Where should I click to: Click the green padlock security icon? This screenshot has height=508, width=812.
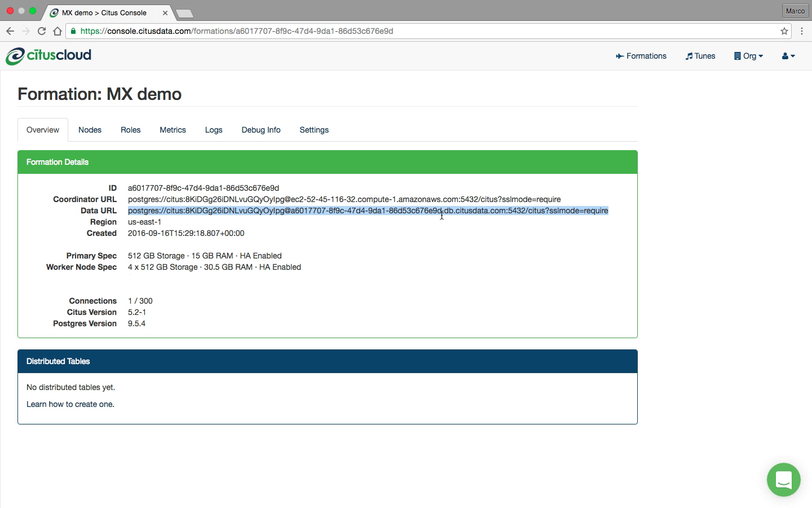pos(73,31)
